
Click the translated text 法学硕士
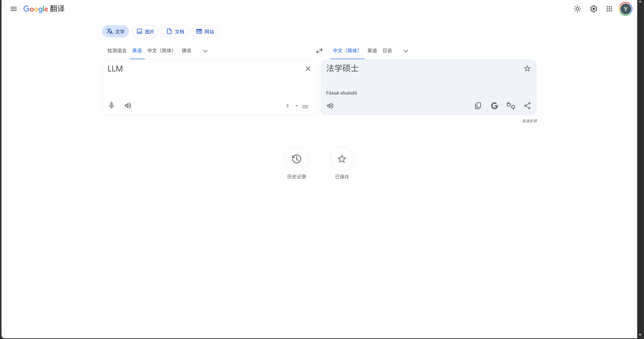pyautogui.click(x=342, y=68)
